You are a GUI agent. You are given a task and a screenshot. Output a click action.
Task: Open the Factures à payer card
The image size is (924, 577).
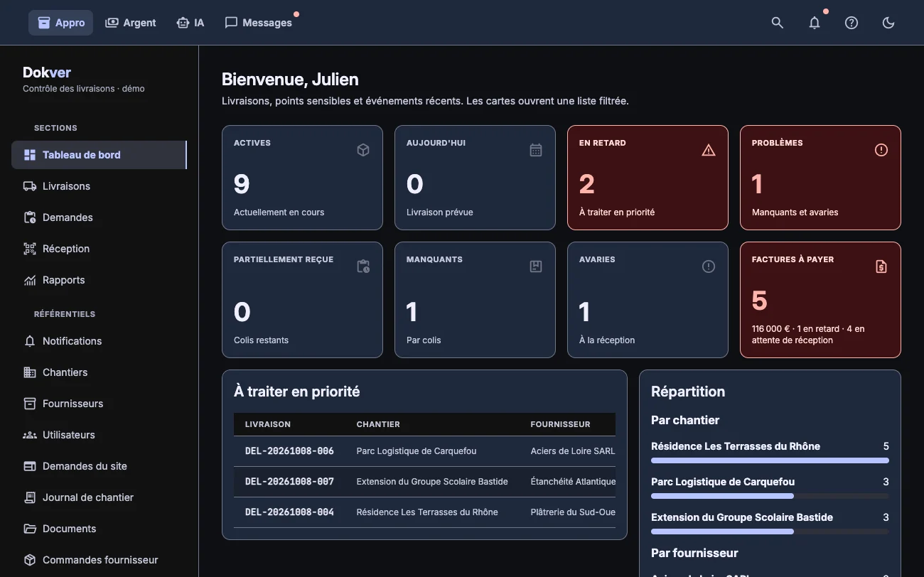[820, 300]
